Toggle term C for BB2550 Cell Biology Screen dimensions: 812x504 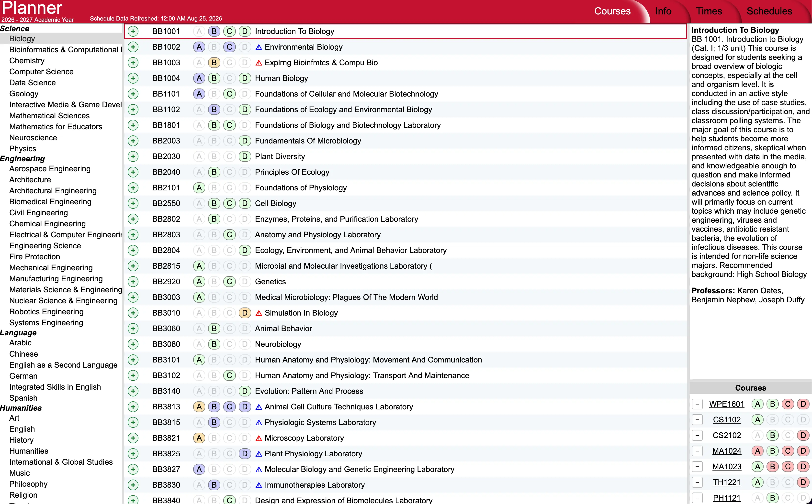229,203
